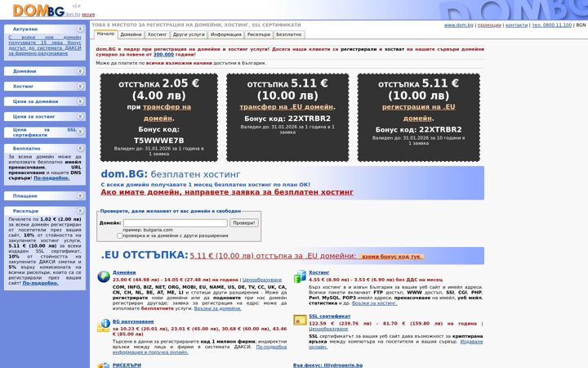This screenshot has width=588, height=368.
Task: Click the 300.000 години link
Action: (x=163, y=55)
